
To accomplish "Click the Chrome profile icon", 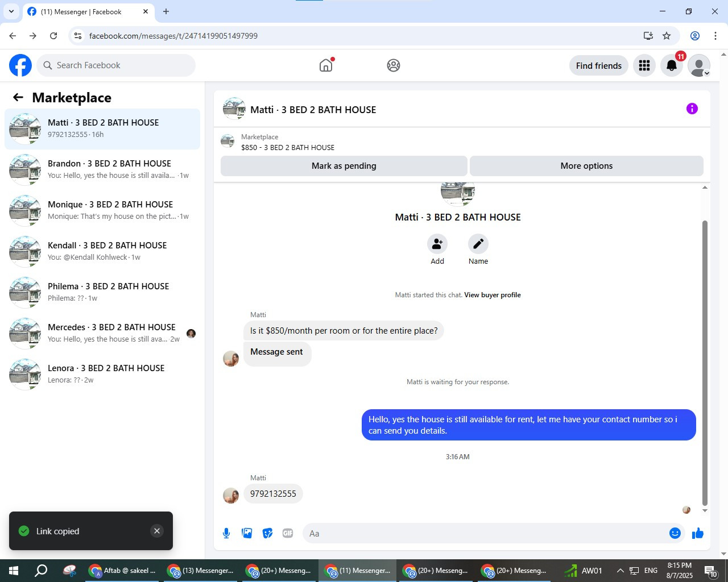I will pos(695,36).
